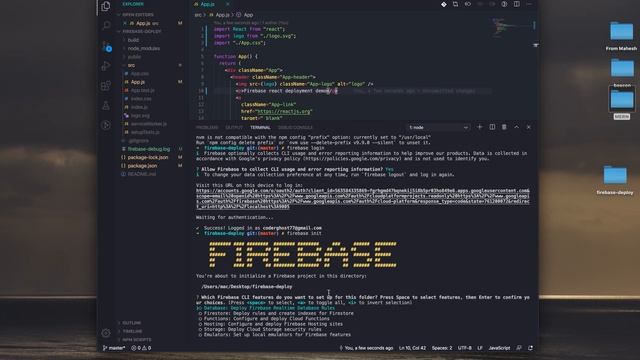Expand the build folder
The width and height of the screenshot is (640, 360).
pos(133,40)
